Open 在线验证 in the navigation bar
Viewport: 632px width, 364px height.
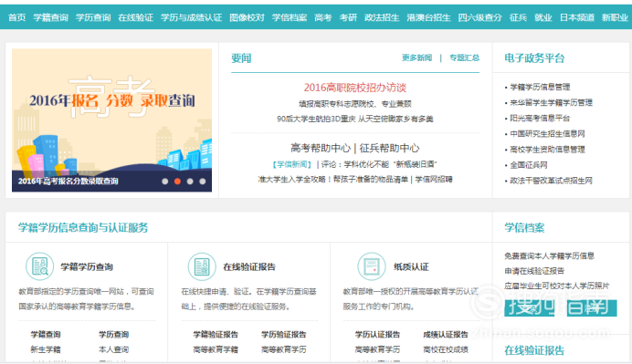(x=135, y=17)
